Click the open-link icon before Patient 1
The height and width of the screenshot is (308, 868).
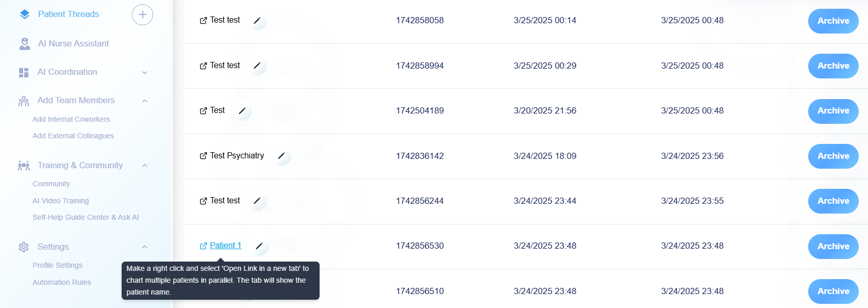click(203, 246)
